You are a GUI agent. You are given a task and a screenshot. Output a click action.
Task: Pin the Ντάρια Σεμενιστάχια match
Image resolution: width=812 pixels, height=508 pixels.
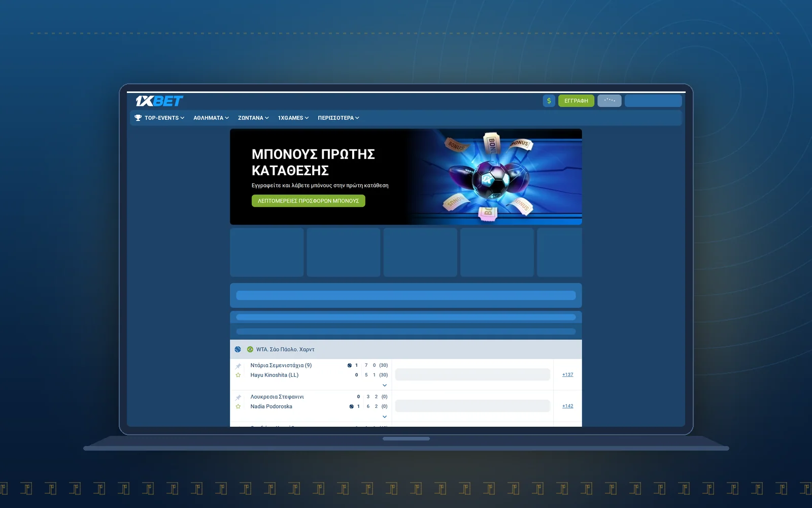point(238,366)
